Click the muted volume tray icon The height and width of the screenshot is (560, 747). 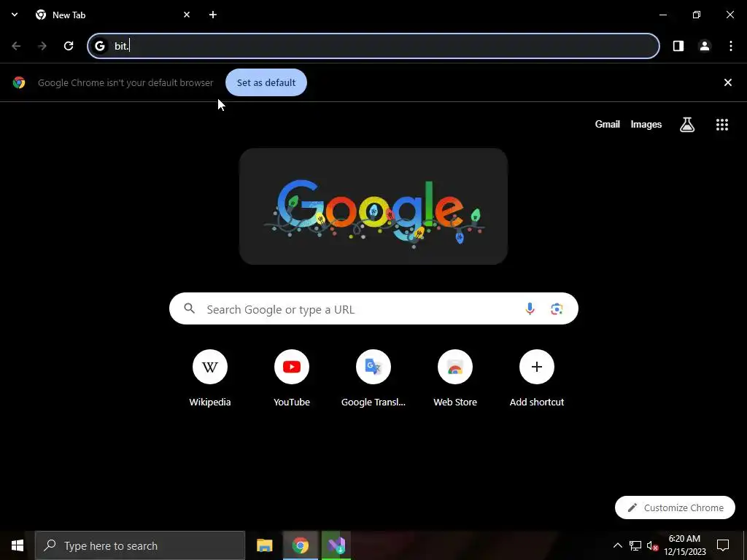tap(653, 545)
